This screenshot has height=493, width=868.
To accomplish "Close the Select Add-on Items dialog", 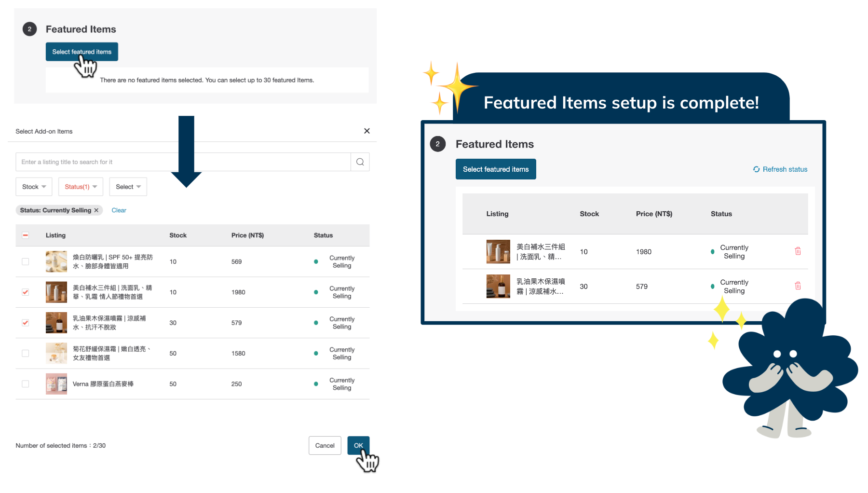I will (366, 131).
